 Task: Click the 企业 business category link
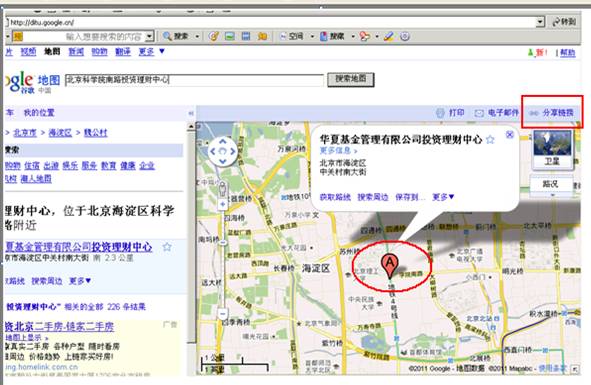click(147, 166)
